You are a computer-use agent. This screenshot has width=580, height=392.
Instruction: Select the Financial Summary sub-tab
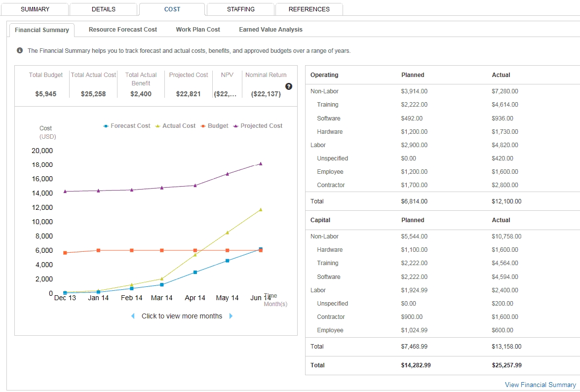(x=42, y=30)
